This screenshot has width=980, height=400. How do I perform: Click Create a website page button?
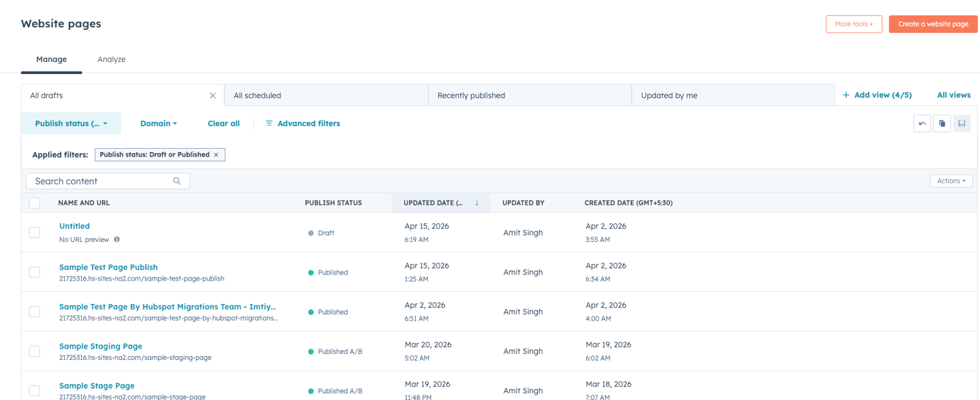(x=933, y=24)
